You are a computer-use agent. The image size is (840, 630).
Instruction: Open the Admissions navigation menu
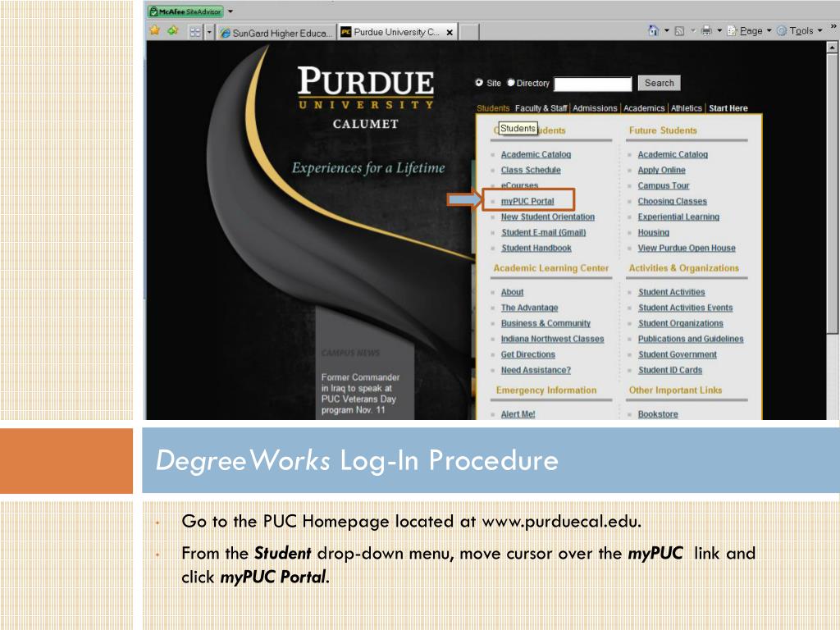pyautogui.click(x=595, y=108)
